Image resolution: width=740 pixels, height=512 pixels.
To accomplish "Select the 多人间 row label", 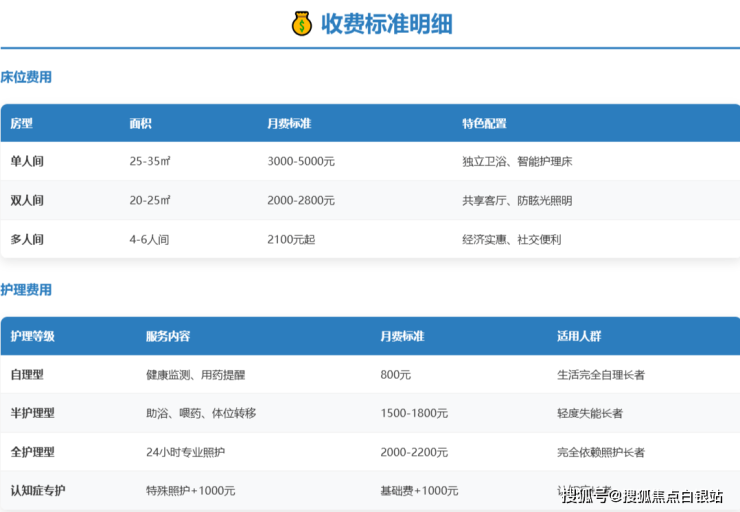I will click(28, 240).
